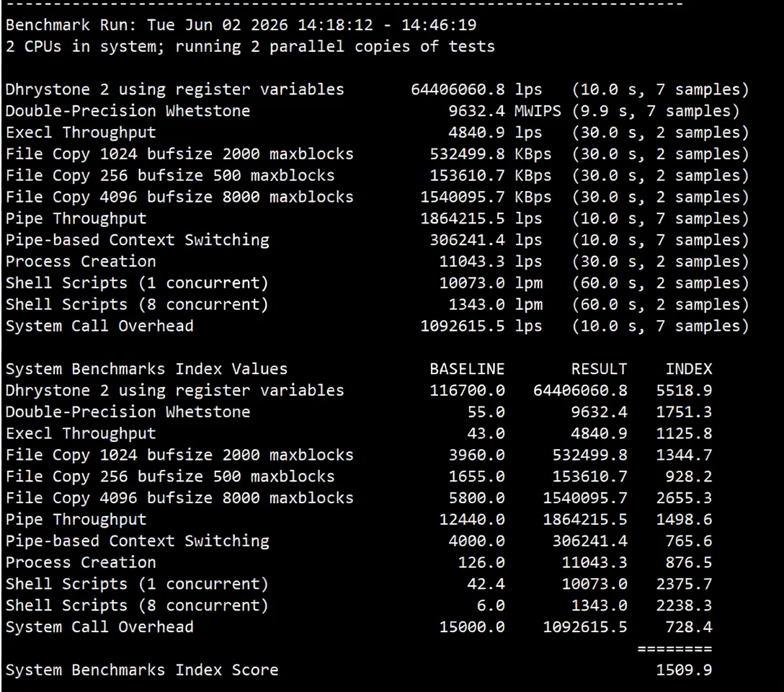
Task: Click the index value 1344.7
Action: pyautogui.click(x=684, y=455)
